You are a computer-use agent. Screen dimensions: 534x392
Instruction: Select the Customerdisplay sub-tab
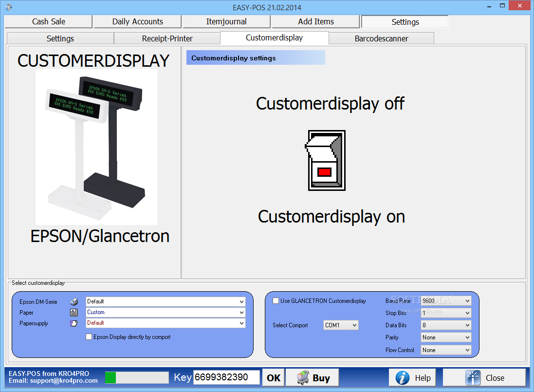click(x=275, y=38)
